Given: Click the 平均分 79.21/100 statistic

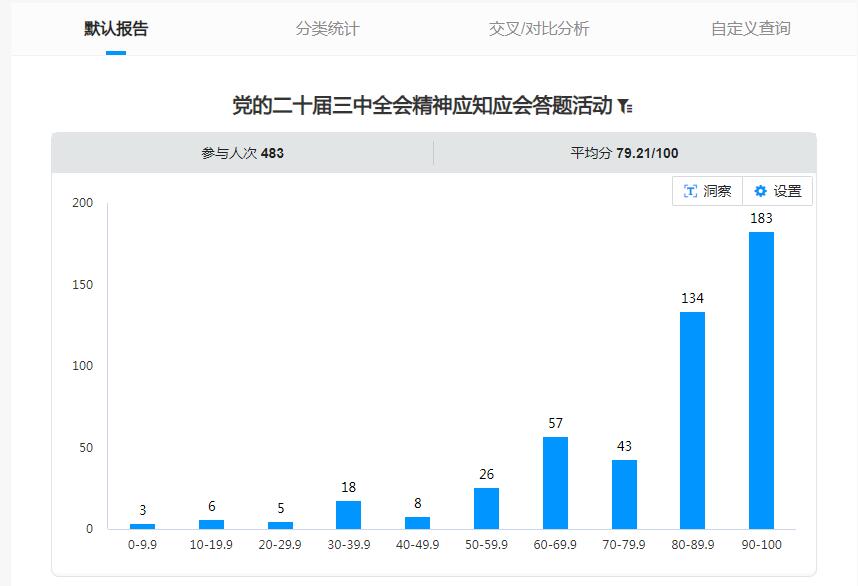Looking at the screenshot, I should [x=624, y=153].
